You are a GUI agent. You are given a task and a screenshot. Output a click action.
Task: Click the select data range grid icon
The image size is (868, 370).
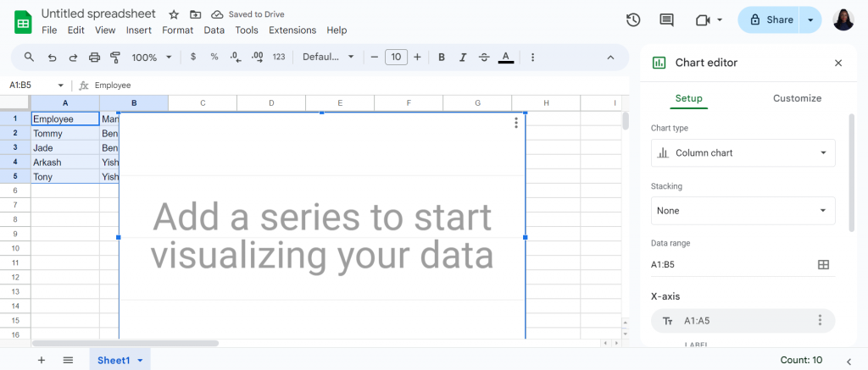tap(823, 264)
